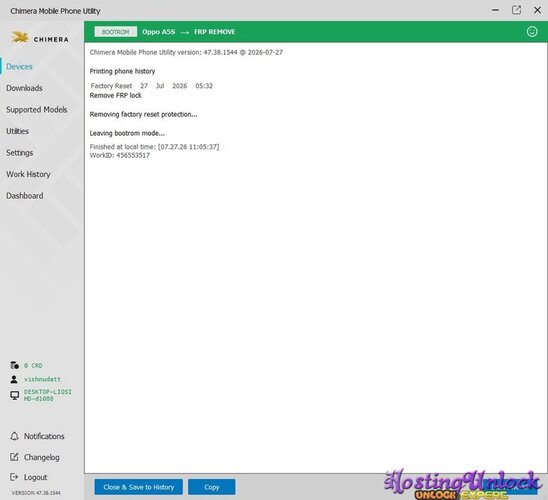This screenshot has height=500, width=548.
Task: Copy the log output
Action: click(211, 487)
